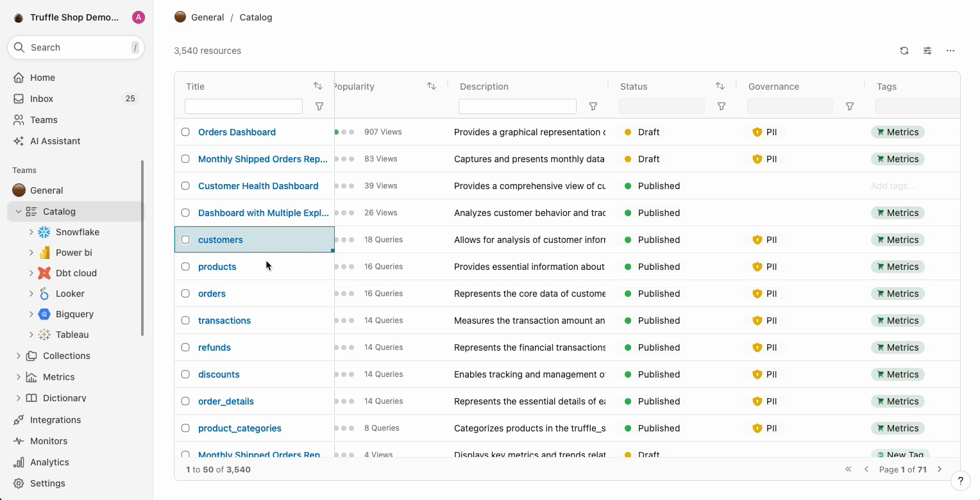
Task: Select the checkbox for the products row
Action: point(185,267)
